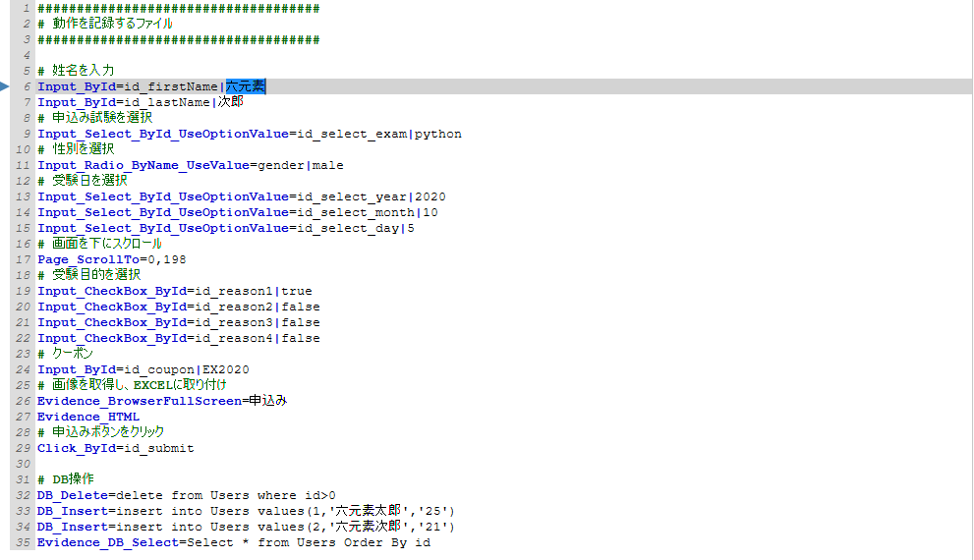Click Input_ById=id_firstName command on line 6
The width and height of the screenshot is (974, 560).
click(128, 86)
